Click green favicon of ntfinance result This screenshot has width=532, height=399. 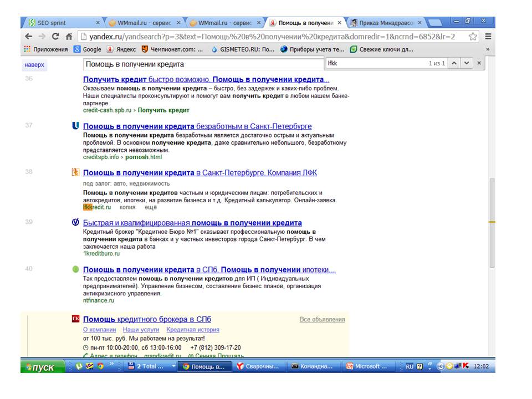pos(76,269)
